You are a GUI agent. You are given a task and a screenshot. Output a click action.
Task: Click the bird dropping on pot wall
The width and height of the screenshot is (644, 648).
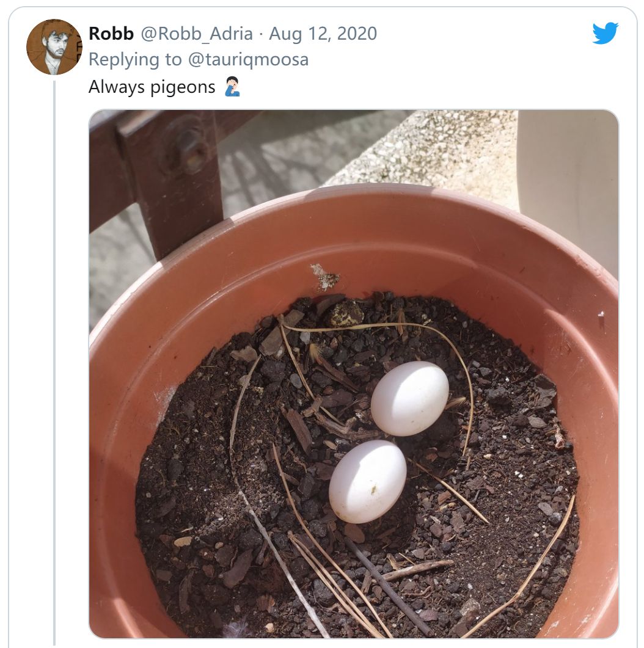click(x=325, y=277)
